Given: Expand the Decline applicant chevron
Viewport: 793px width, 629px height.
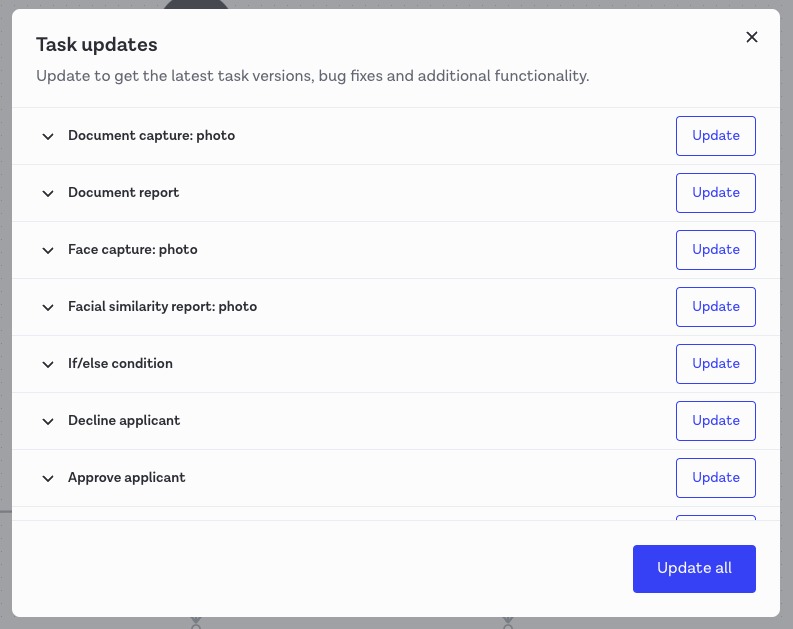Looking at the screenshot, I should coord(47,421).
